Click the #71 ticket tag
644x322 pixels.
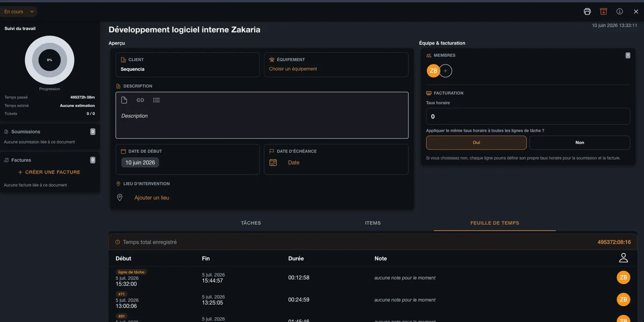[122, 294]
